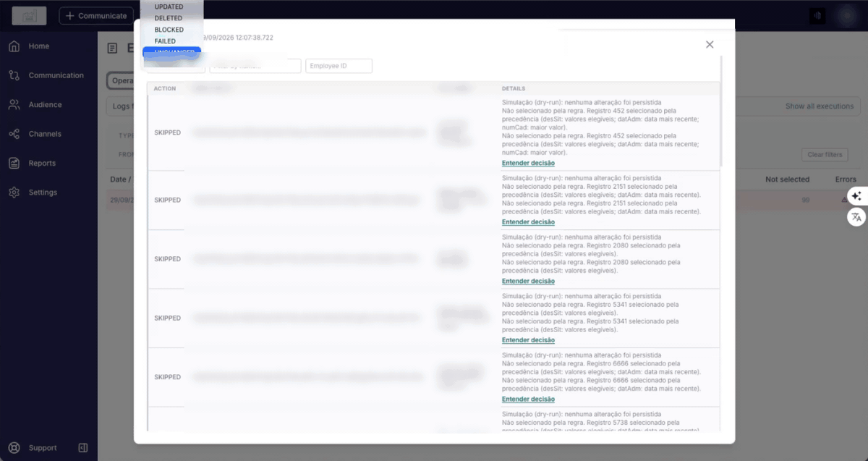Click SKIPPED in the Registro 6666 row
The image size is (868, 461).
point(168,377)
